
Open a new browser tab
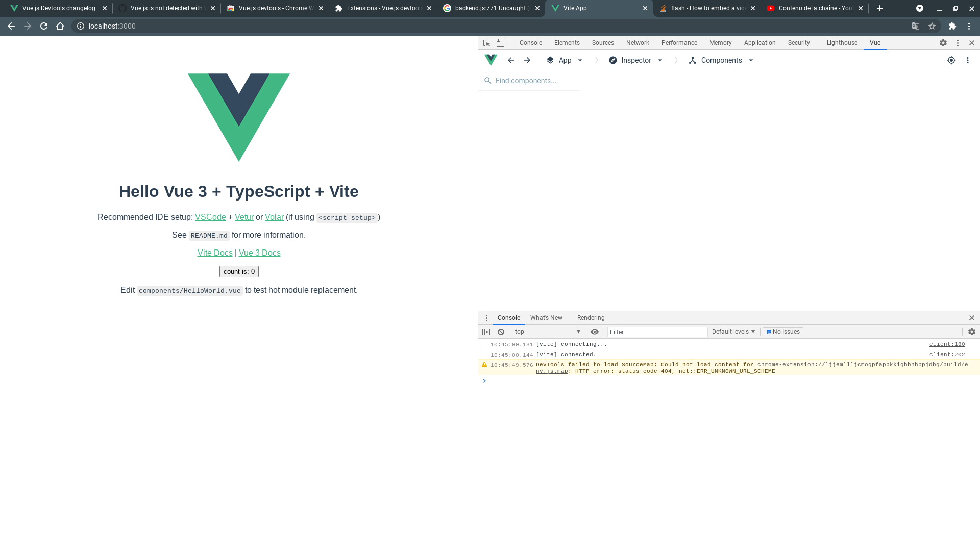point(880,8)
